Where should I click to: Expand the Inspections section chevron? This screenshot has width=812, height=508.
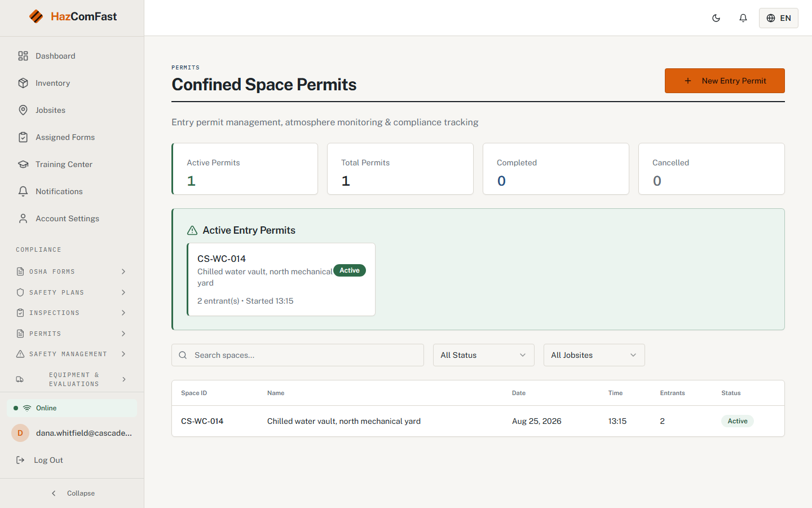123,313
